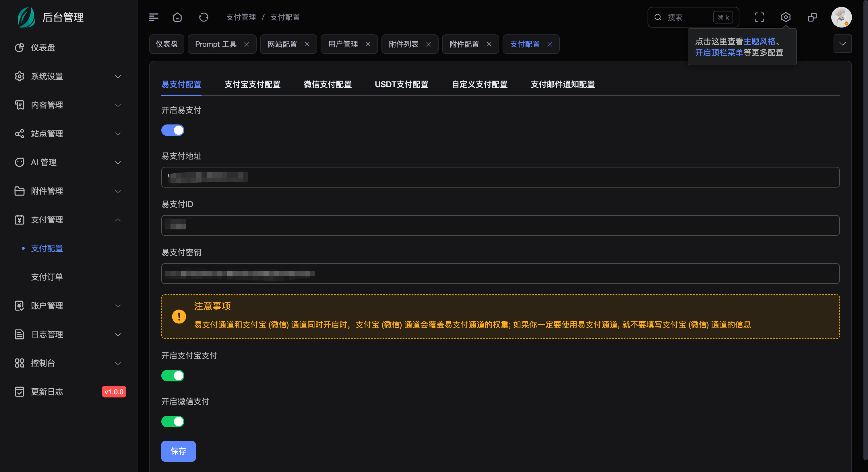Click the update log checkmark icon

pyautogui.click(x=20, y=392)
